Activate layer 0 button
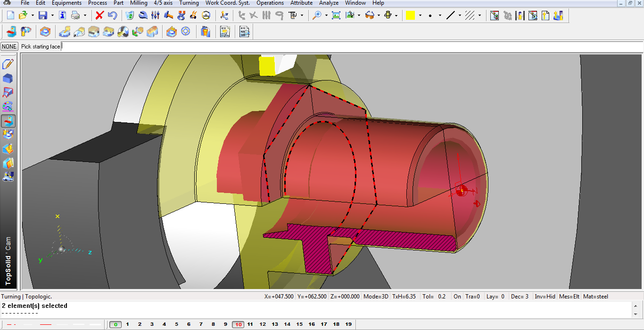 point(116,324)
